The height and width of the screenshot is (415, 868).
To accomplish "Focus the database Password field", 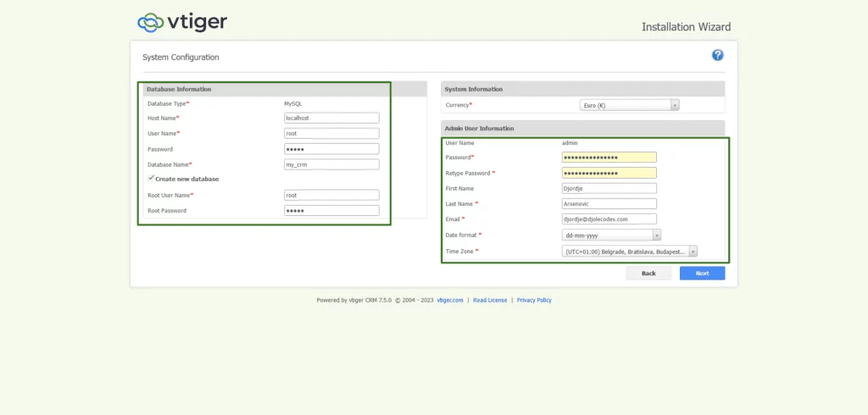I will click(x=331, y=149).
